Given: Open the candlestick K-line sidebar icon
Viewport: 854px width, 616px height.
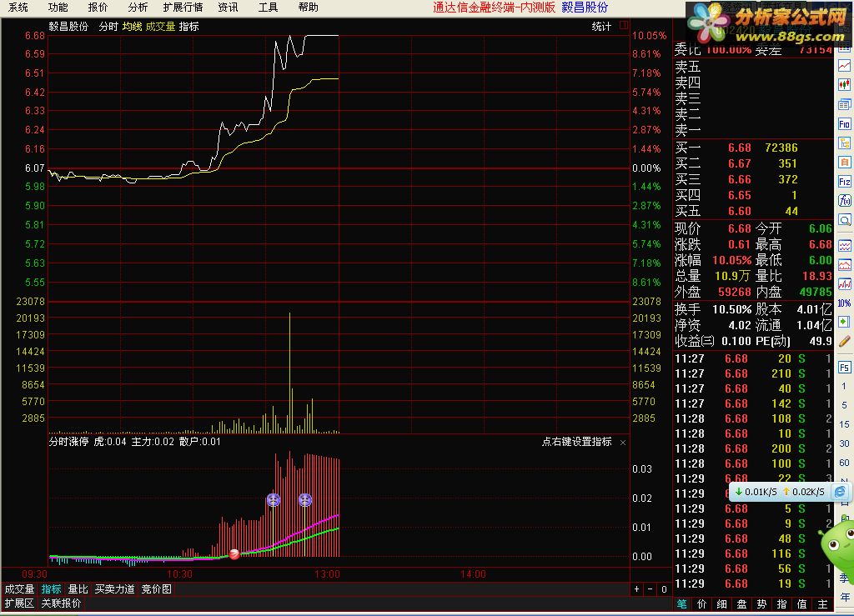Looking at the screenshot, I should pyautogui.click(x=844, y=85).
